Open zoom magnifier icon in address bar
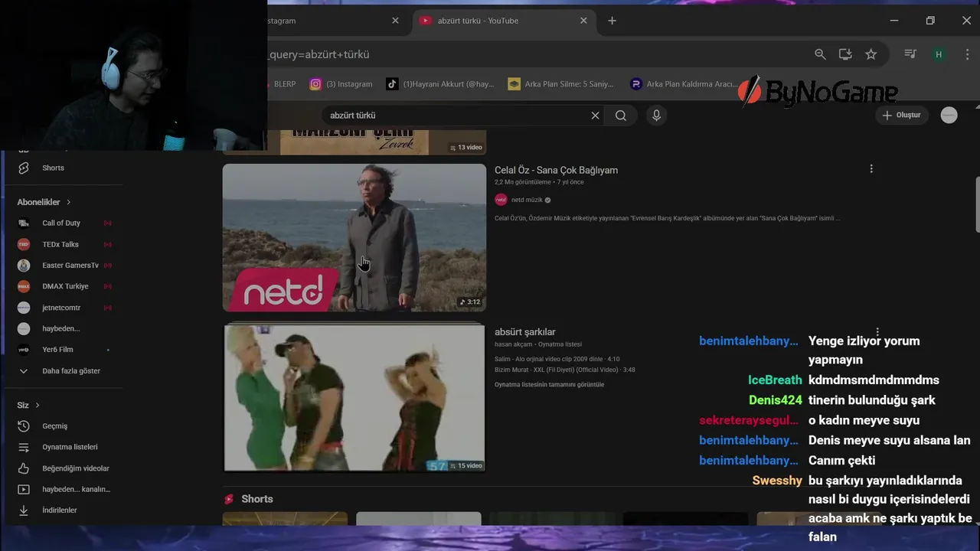This screenshot has width=980, height=551. [x=820, y=54]
